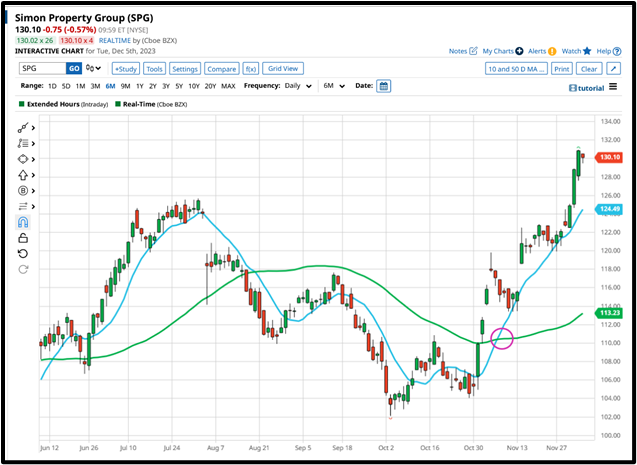Viewport: 637px width, 465px height.
Task: Click the Alerts orange exclamation icon
Action: (552, 51)
